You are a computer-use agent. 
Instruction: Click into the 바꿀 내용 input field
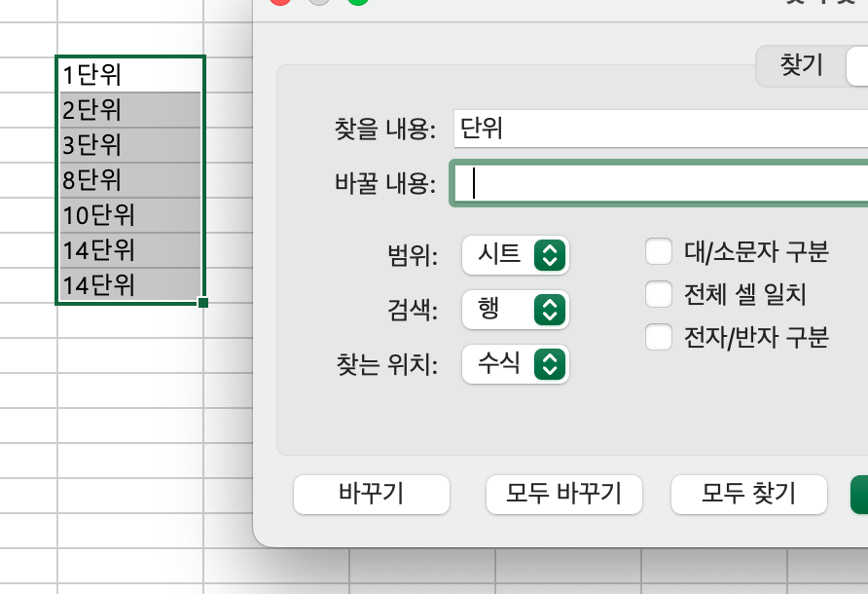(x=661, y=183)
